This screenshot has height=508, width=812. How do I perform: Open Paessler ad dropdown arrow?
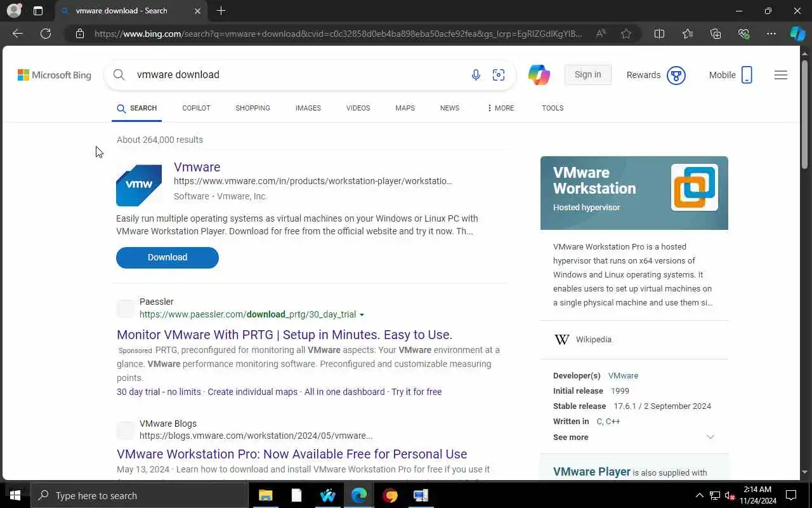click(362, 315)
